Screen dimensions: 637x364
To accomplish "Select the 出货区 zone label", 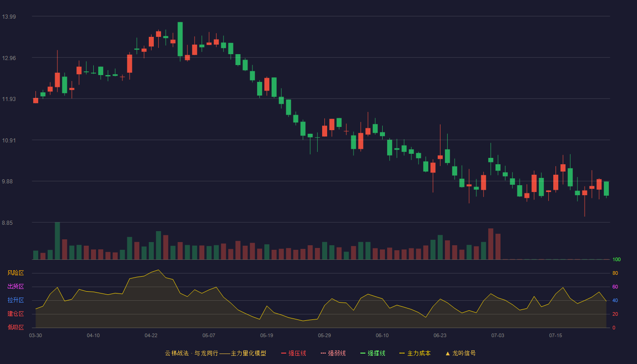I will click(x=15, y=287).
